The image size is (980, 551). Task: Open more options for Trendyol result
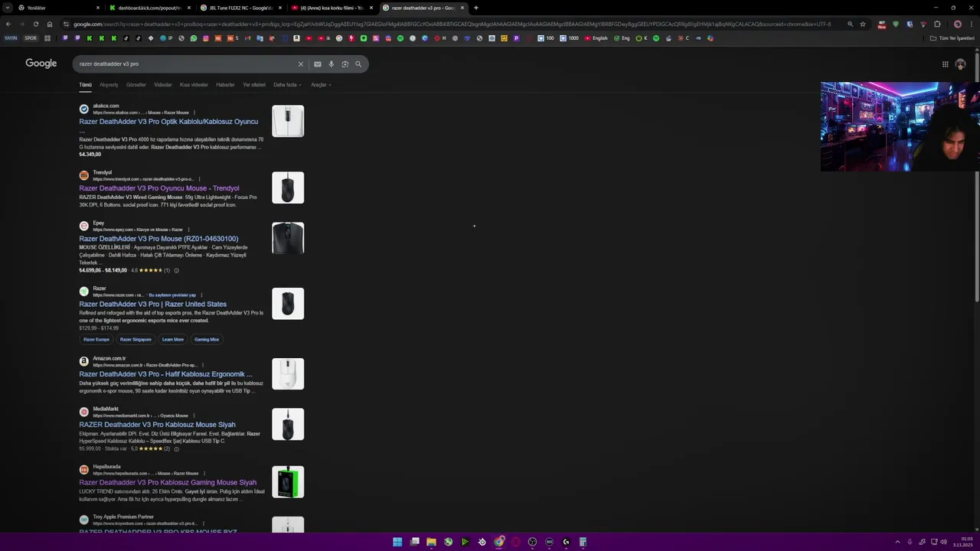pyautogui.click(x=201, y=179)
